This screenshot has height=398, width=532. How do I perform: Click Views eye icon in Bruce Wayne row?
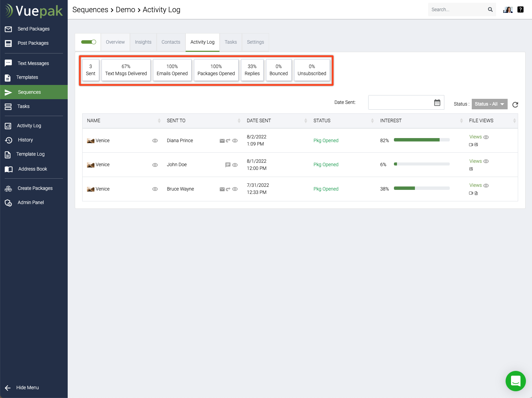pos(486,185)
